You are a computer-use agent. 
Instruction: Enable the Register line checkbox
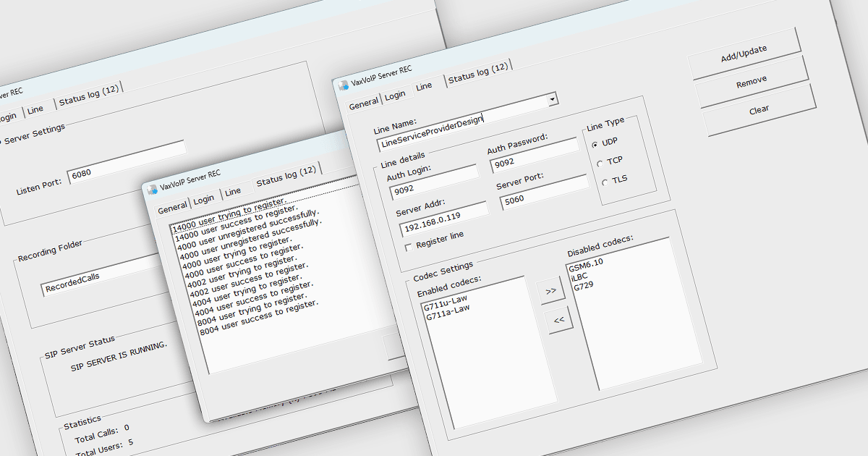[x=409, y=247]
